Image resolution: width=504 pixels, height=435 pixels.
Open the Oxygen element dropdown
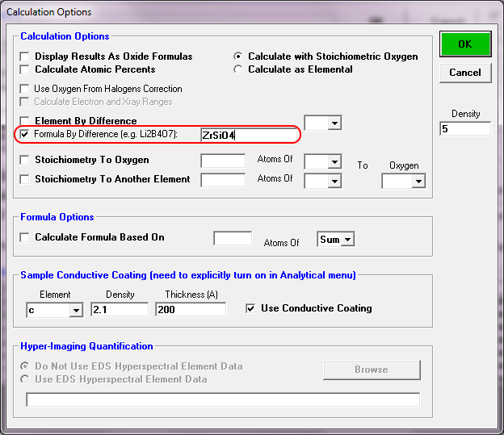pyautogui.click(x=418, y=182)
